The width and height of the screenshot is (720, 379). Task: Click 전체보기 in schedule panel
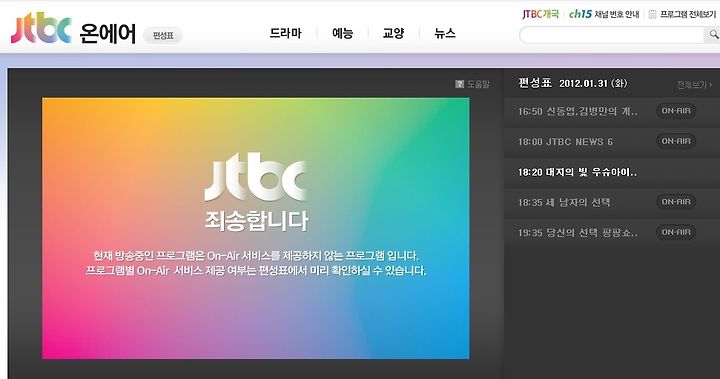694,85
